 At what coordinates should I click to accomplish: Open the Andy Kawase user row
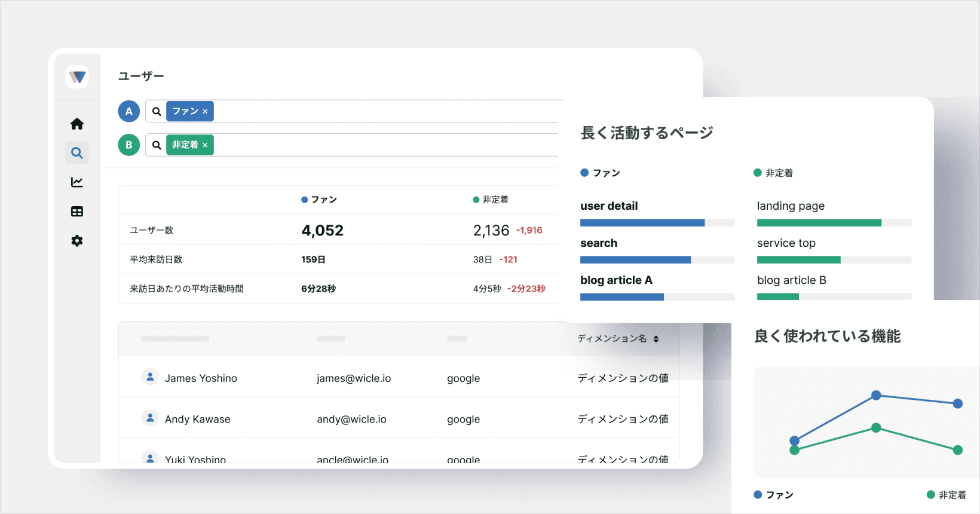[x=399, y=418]
